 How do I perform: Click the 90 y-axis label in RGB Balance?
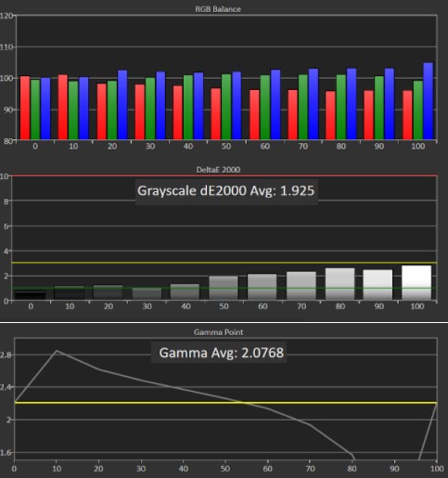tap(8, 110)
